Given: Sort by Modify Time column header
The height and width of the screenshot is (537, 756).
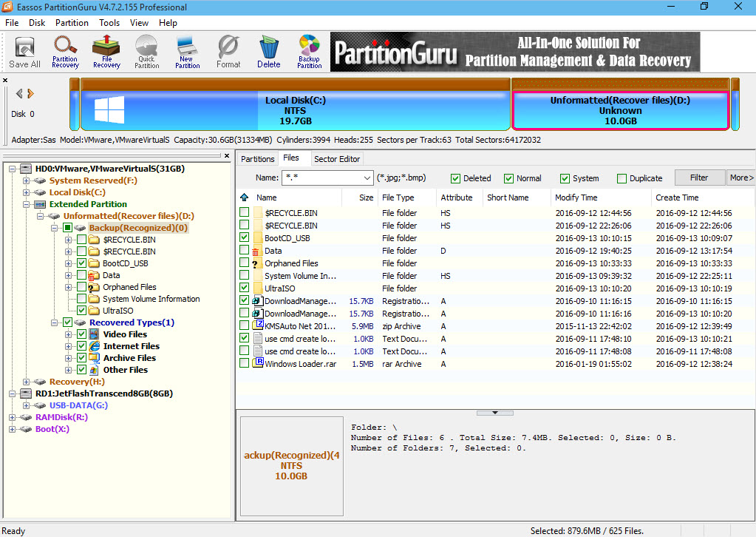Looking at the screenshot, I should point(600,197).
